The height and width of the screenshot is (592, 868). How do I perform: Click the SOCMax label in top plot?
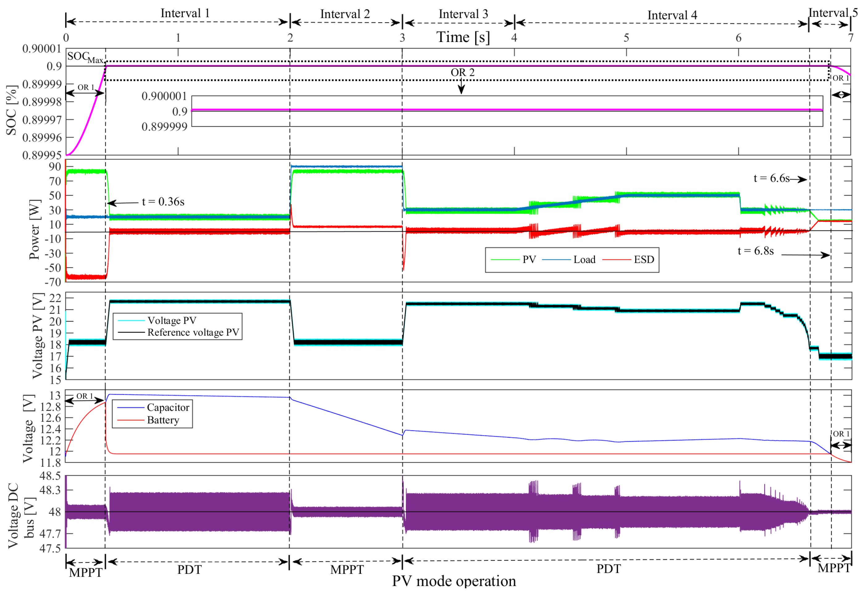[x=84, y=57]
